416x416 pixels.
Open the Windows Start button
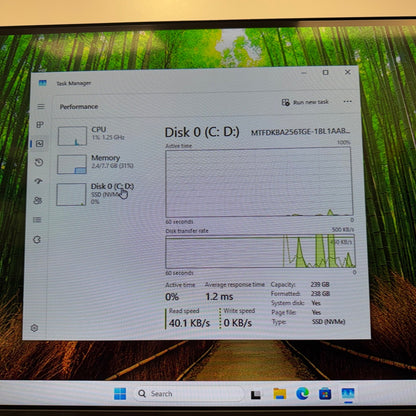(x=120, y=394)
